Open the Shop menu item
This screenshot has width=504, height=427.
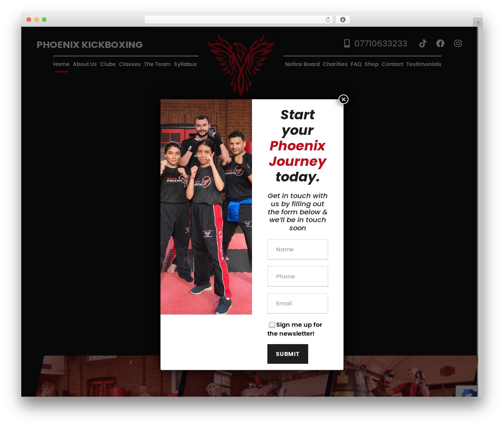coord(371,64)
